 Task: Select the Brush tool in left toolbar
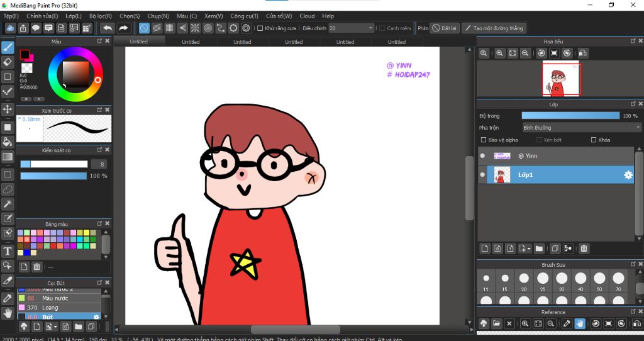click(8, 47)
